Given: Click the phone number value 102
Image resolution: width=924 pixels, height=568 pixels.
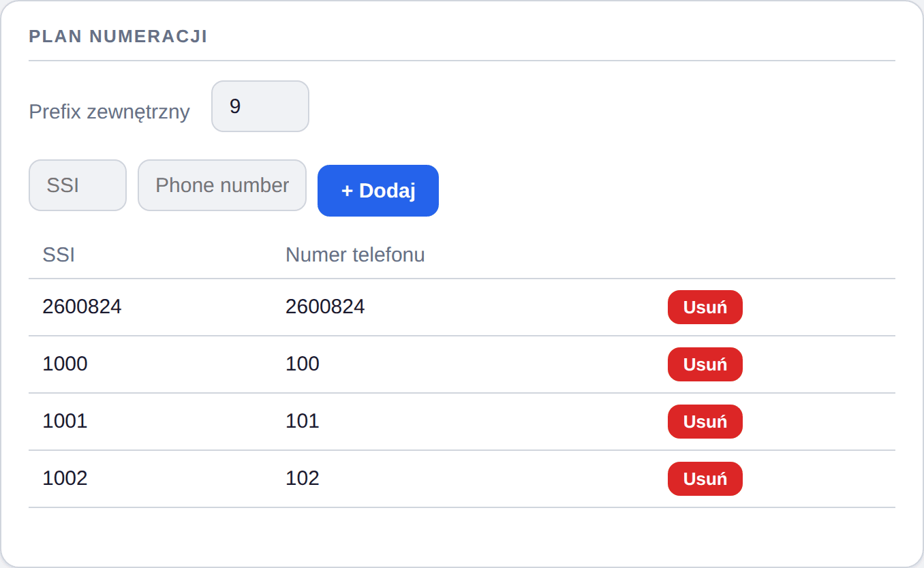Looking at the screenshot, I should [303, 478].
